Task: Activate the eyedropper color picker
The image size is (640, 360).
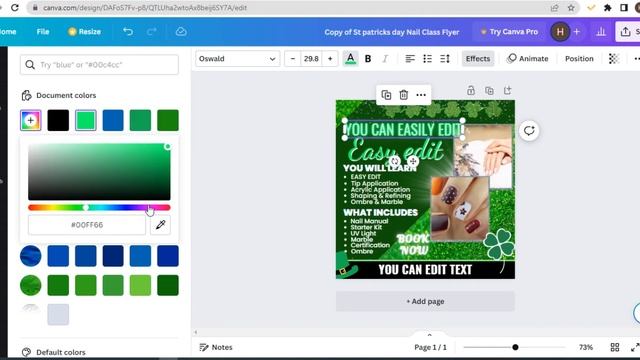Action: point(160,225)
